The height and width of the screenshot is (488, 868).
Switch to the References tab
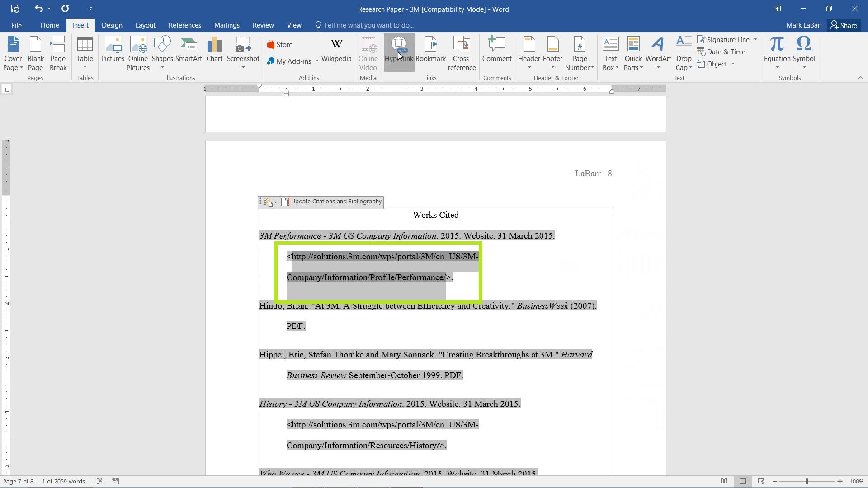click(x=184, y=25)
